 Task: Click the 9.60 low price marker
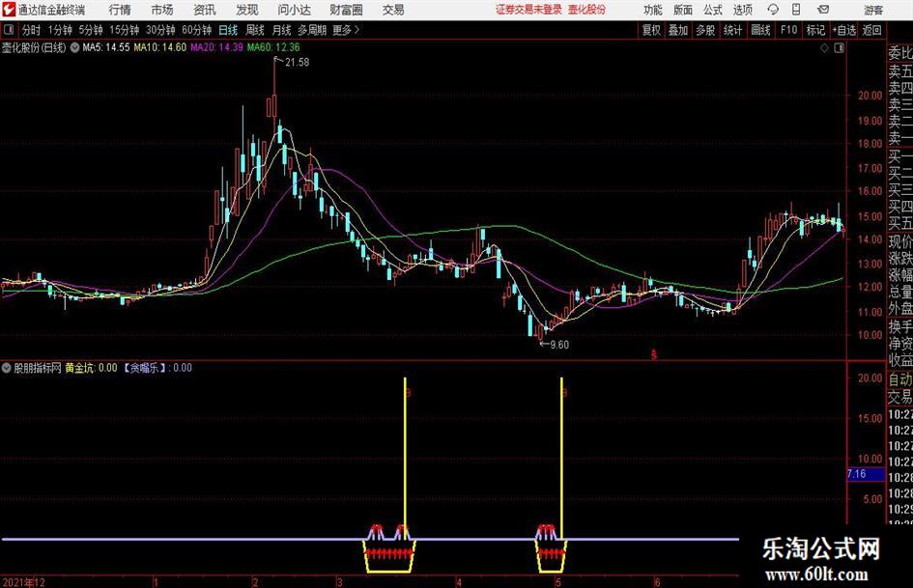(x=559, y=345)
